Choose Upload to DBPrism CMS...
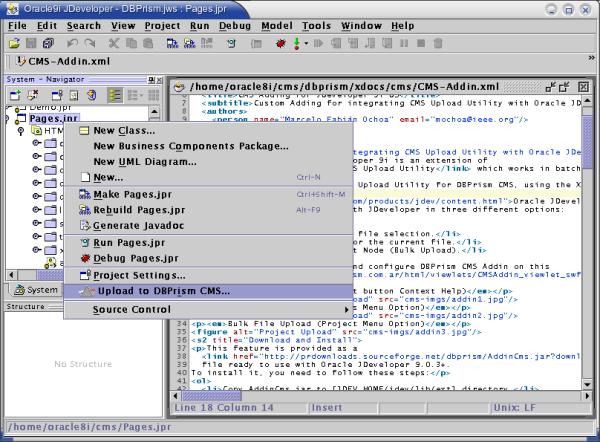600x442 pixels. pos(208,291)
